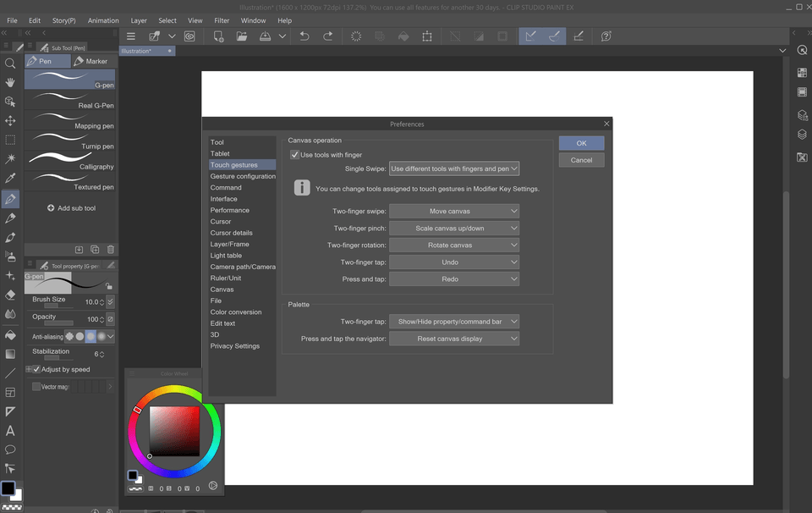Select the Zoom magnifier tool
The width and height of the screenshot is (812, 513).
click(10, 63)
